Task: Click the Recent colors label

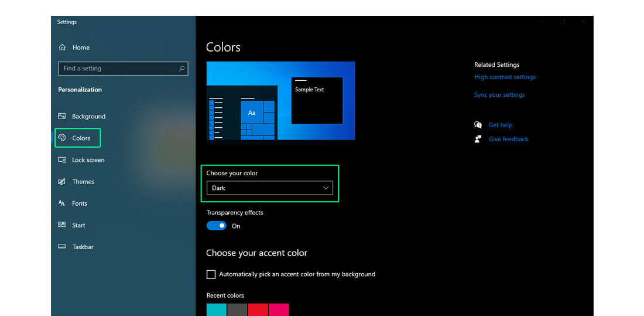Action: point(225,295)
